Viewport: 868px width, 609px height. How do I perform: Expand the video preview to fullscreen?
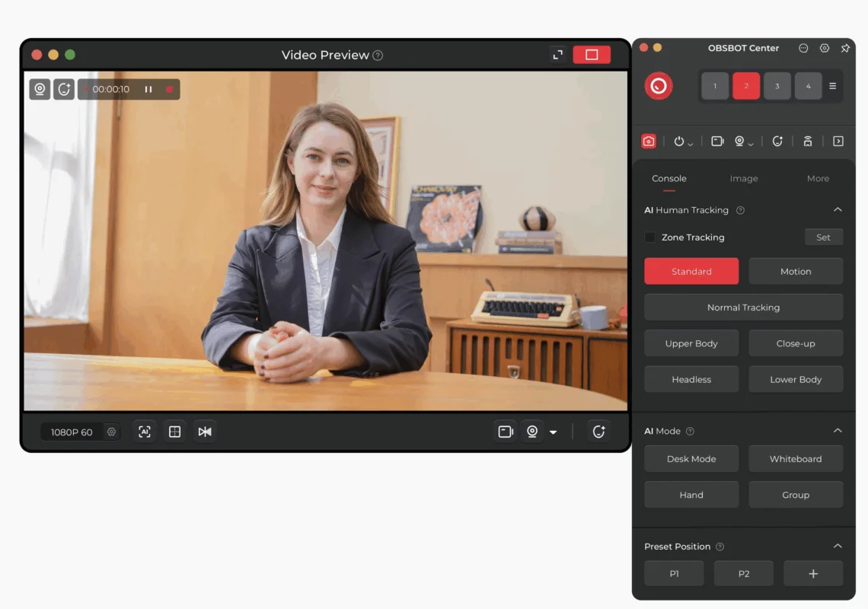coord(558,55)
